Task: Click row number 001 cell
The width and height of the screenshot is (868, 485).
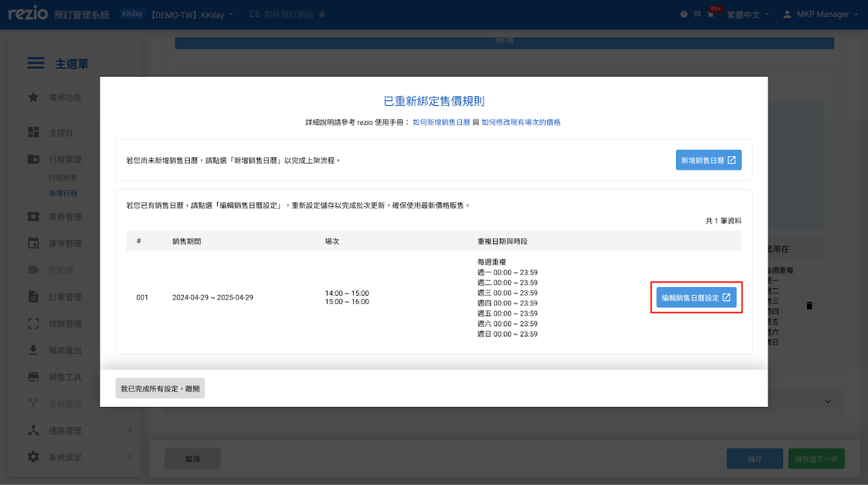Action: pyautogui.click(x=142, y=298)
